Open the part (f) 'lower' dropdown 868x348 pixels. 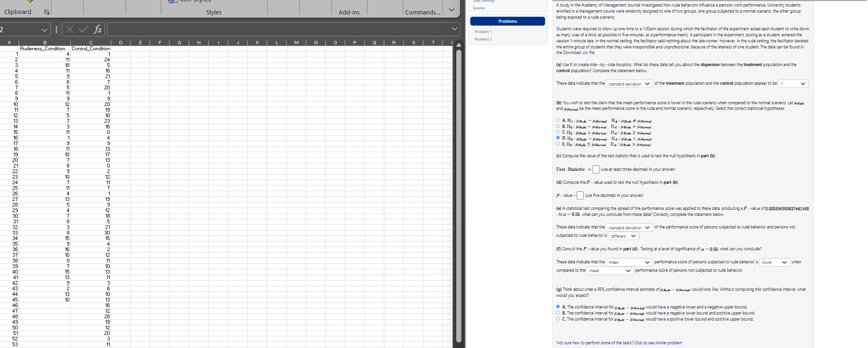pos(775,262)
